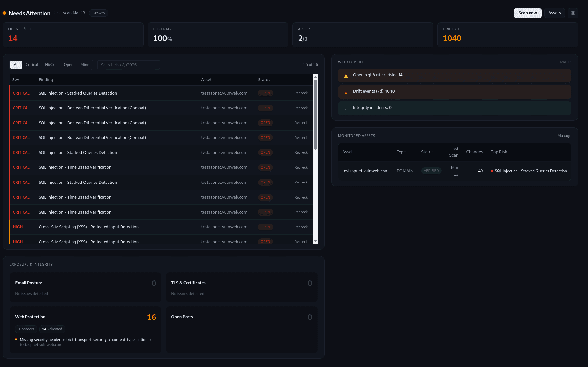The image size is (588, 367).
Task: Click the checkmark icon beside Integrity incidents
Action: click(x=346, y=108)
